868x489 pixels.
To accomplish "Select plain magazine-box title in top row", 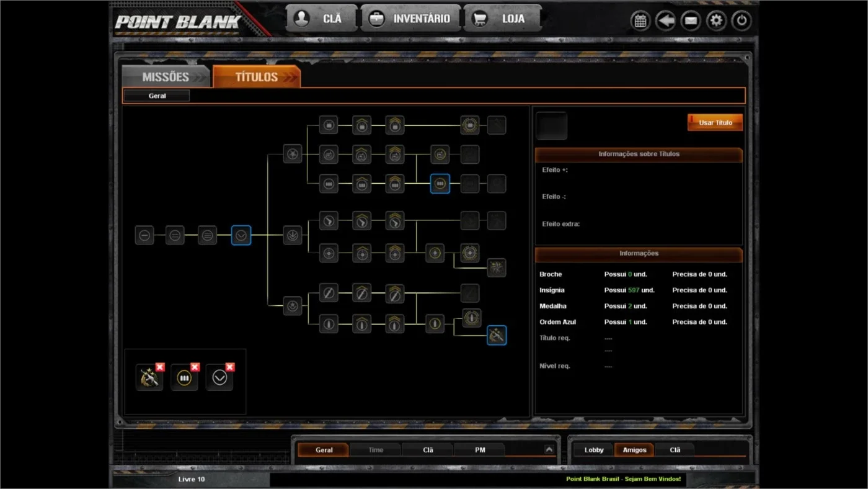I will (x=329, y=125).
